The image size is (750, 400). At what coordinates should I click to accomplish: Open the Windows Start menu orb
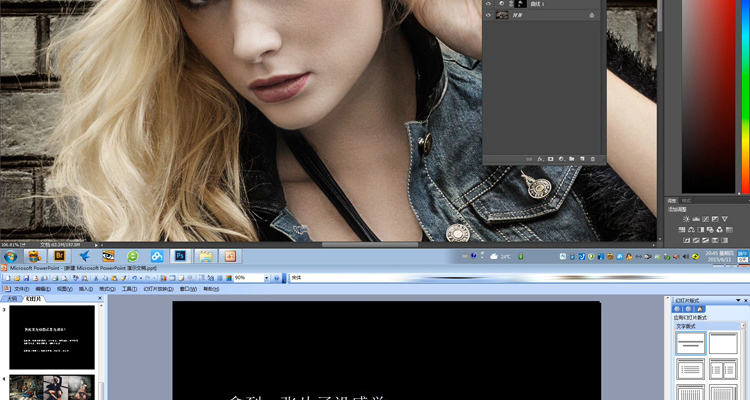click(x=10, y=256)
